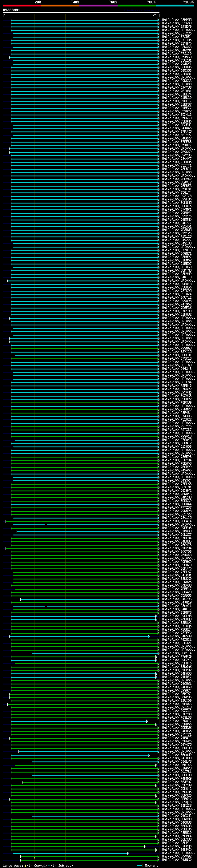Click the red ~20% identity legend segment
The width and height of the screenshot is (197, 868).
tap(22, 6)
